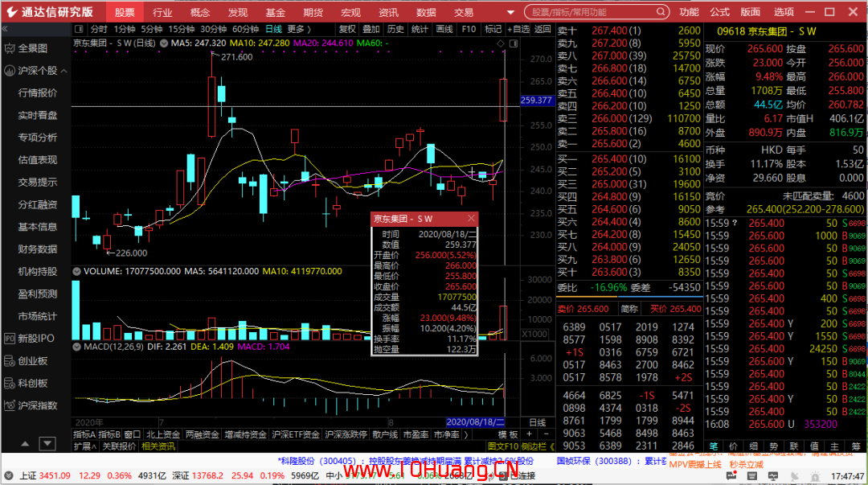Open 科创板 board in the sidebar
Image resolution: width=868 pixels, height=485 pixels.
(26, 383)
